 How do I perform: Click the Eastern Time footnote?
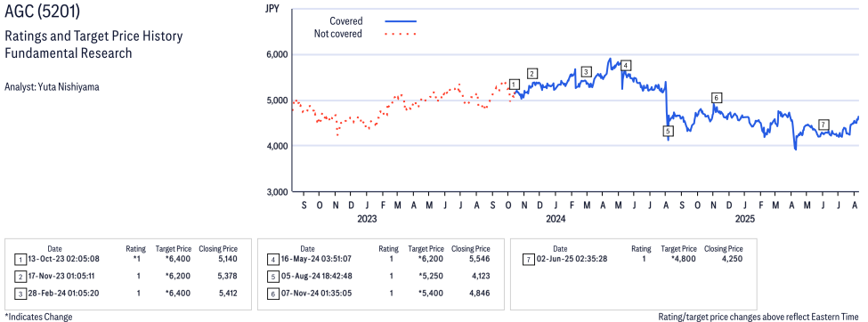point(759,317)
